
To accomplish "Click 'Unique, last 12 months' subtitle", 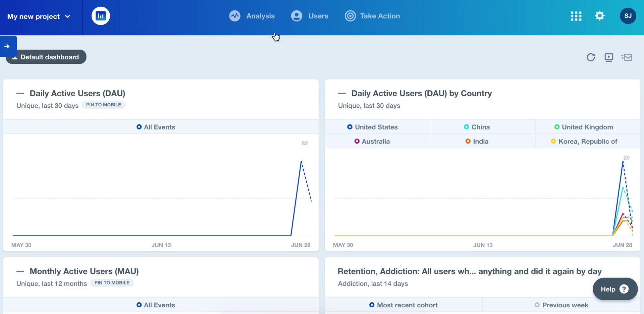I will click(x=52, y=284).
